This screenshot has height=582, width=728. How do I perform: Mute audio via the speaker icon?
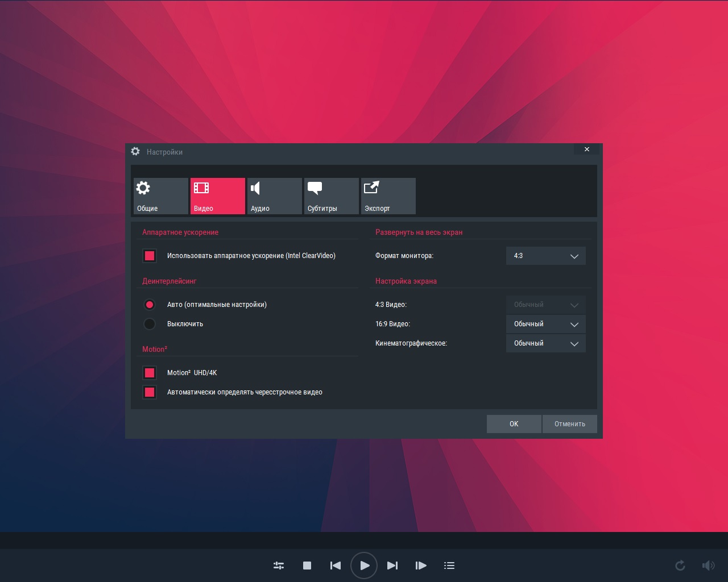coord(708,566)
